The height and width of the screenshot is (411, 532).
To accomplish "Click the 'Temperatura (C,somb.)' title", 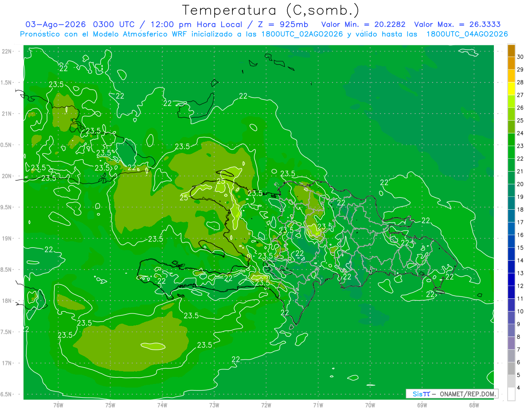I will click(271, 10).
